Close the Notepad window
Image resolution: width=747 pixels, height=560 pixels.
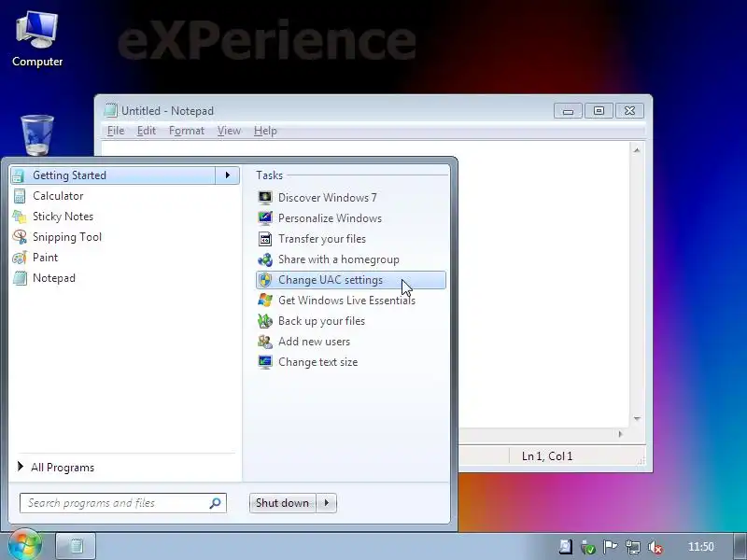pyautogui.click(x=629, y=111)
